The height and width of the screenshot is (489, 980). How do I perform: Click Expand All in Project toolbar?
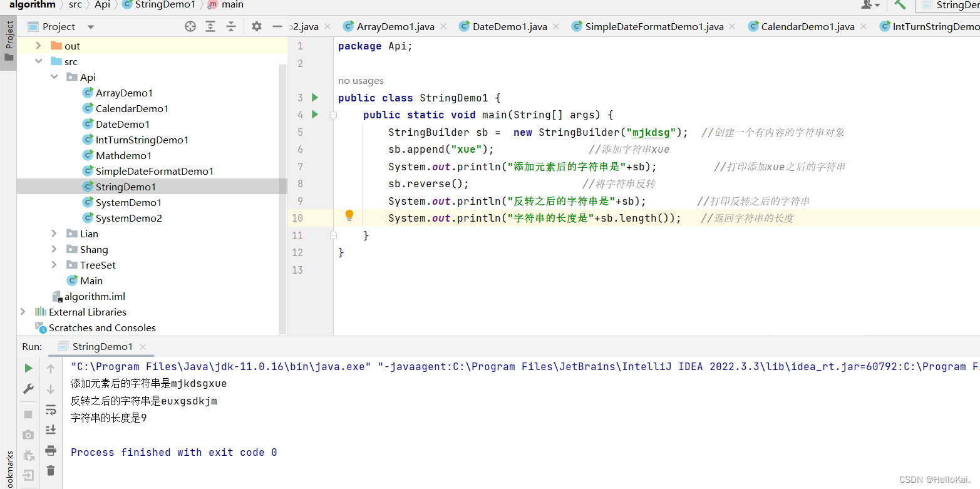click(210, 26)
